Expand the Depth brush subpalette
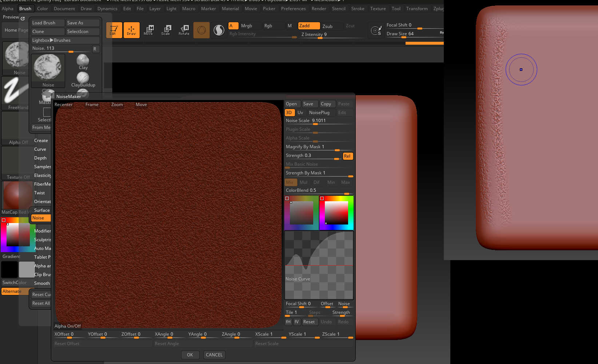 40,158
